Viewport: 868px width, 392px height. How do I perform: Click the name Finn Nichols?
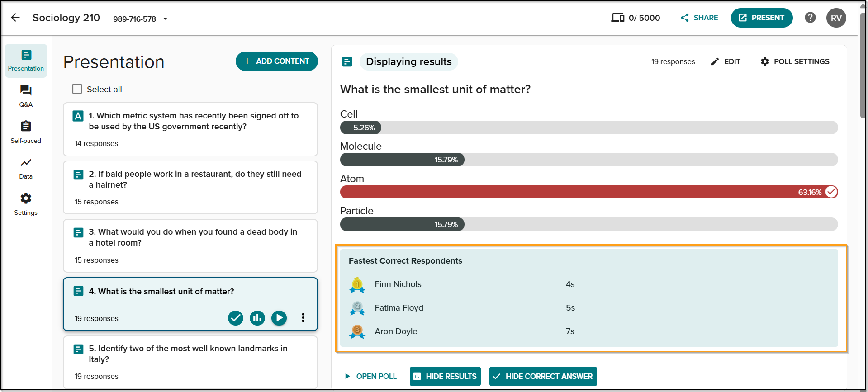tap(398, 284)
